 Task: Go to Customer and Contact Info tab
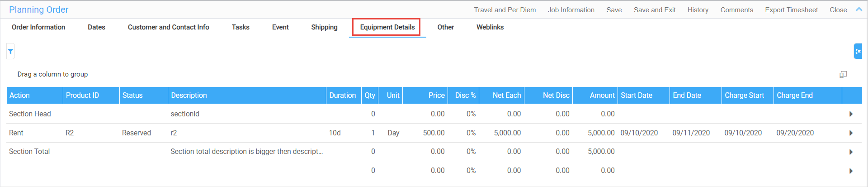tap(168, 27)
